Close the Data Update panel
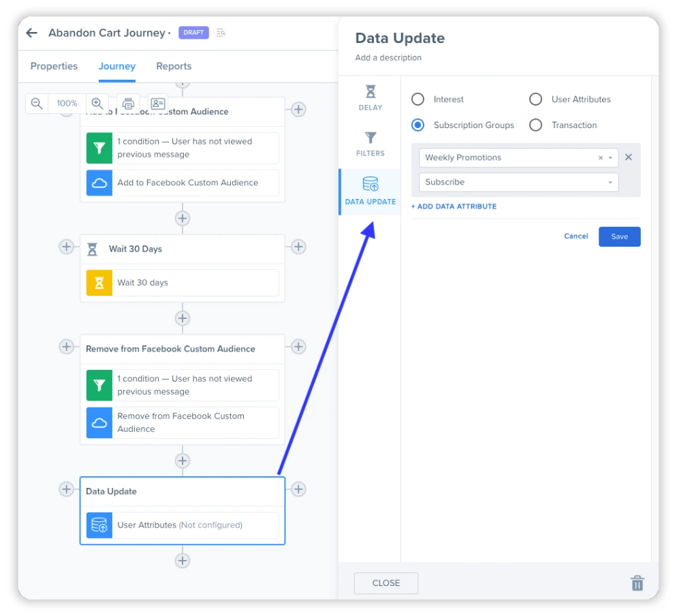Screen dimensions: 677x616 386,583
